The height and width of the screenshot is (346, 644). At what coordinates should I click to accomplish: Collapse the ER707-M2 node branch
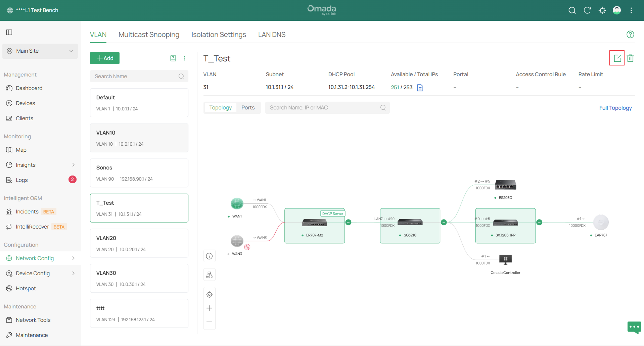tap(348, 222)
